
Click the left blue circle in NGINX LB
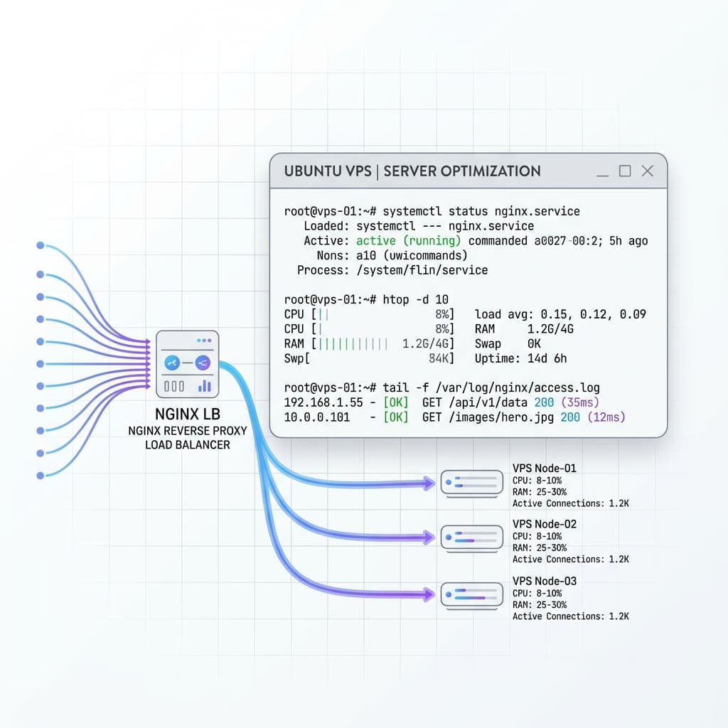pyautogui.click(x=172, y=363)
